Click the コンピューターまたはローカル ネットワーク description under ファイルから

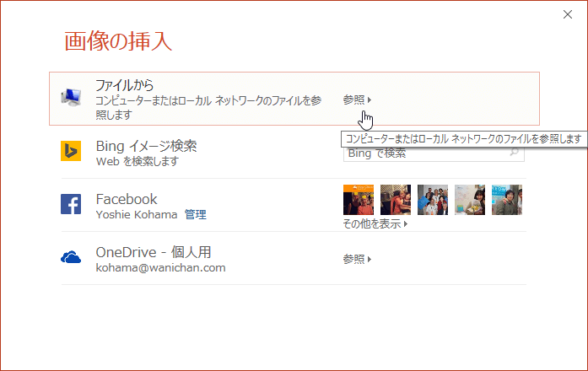pyautogui.click(x=208, y=108)
